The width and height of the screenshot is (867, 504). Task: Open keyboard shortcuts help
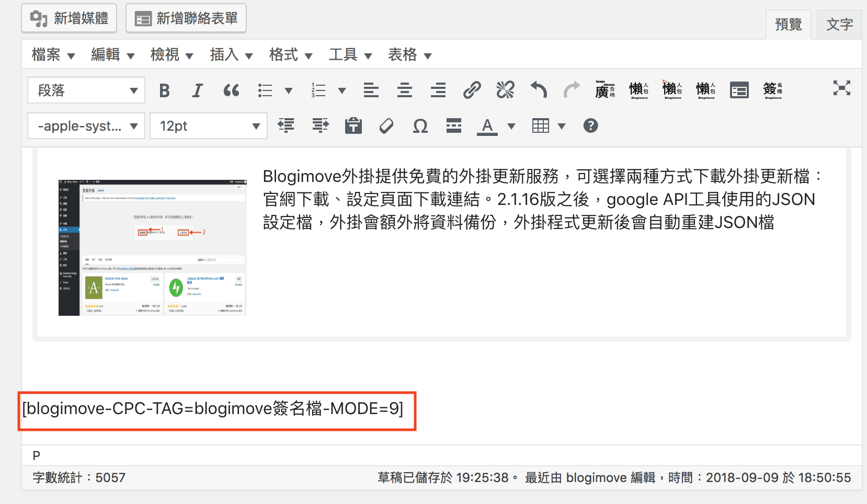(x=590, y=125)
